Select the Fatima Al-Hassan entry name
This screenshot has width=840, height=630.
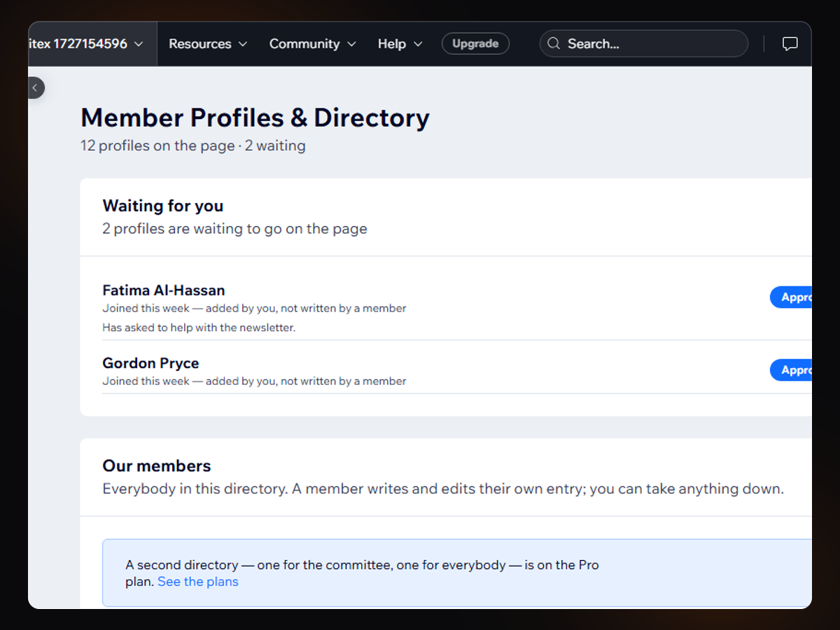pyautogui.click(x=164, y=290)
